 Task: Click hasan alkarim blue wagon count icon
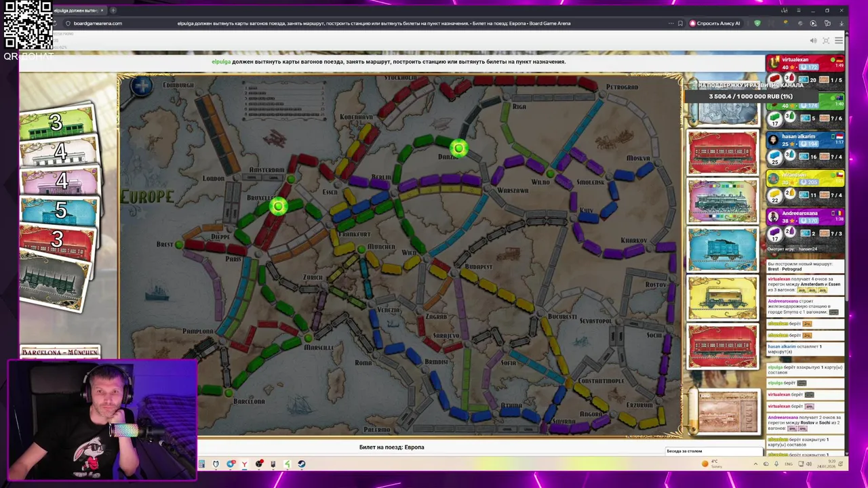774,157
